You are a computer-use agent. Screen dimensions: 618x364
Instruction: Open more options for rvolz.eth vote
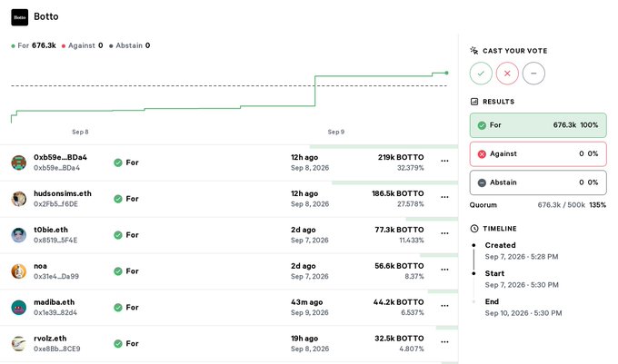pos(444,341)
